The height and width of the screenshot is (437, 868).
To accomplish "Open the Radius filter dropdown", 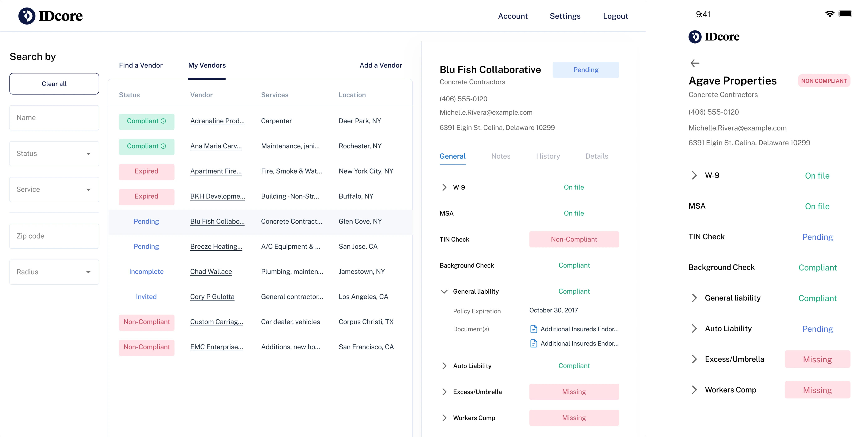I will click(x=54, y=272).
